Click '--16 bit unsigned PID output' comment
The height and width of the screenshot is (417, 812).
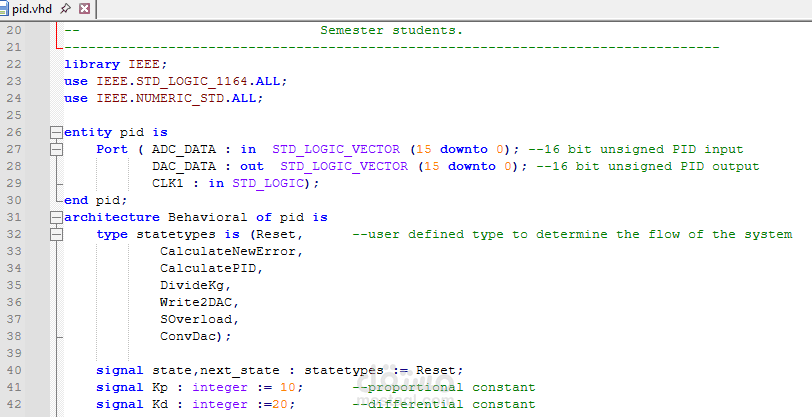point(648,166)
